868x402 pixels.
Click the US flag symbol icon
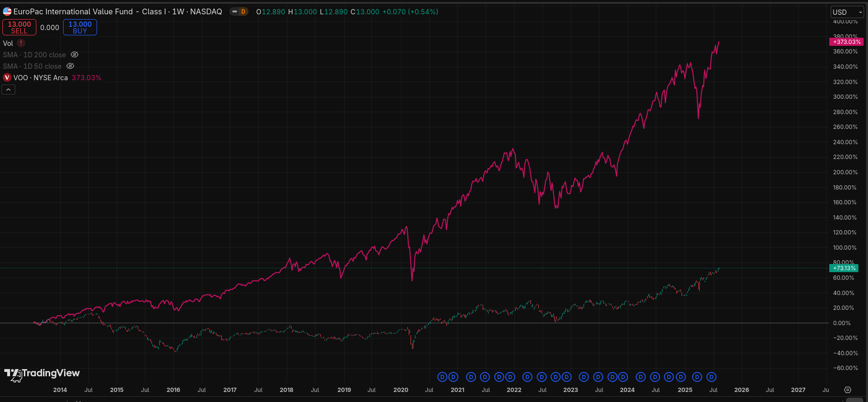(7, 11)
